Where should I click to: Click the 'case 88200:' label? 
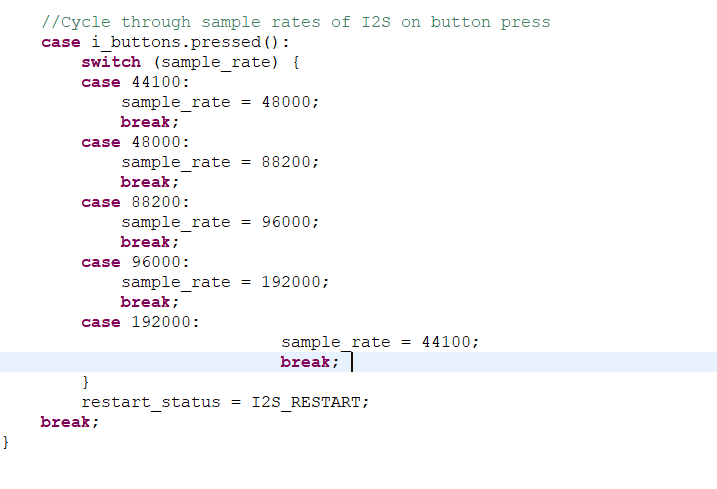[x=135, y=202]
